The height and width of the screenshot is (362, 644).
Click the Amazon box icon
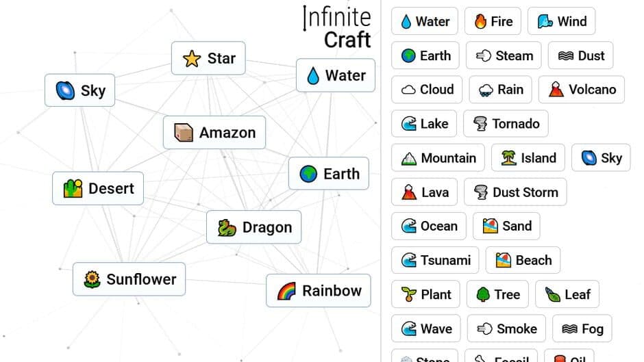click(x=184, y=133)
